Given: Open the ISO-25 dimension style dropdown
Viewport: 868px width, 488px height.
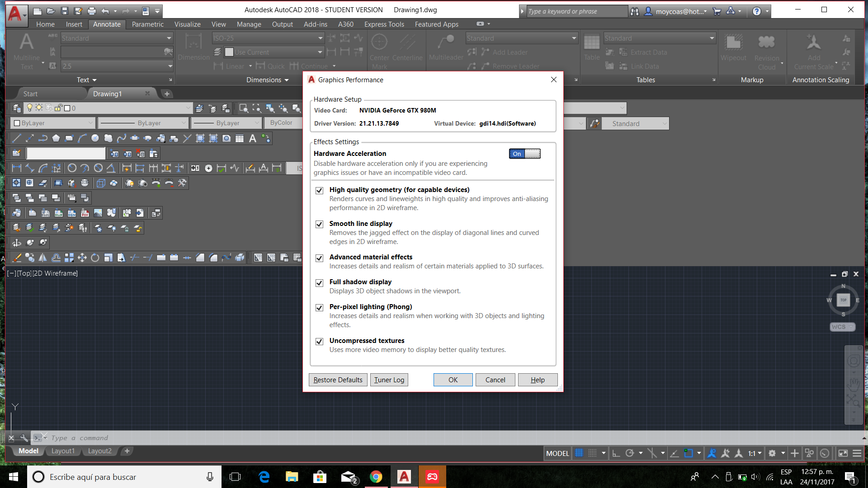Looking at the screenshot, I should [320, 38].
